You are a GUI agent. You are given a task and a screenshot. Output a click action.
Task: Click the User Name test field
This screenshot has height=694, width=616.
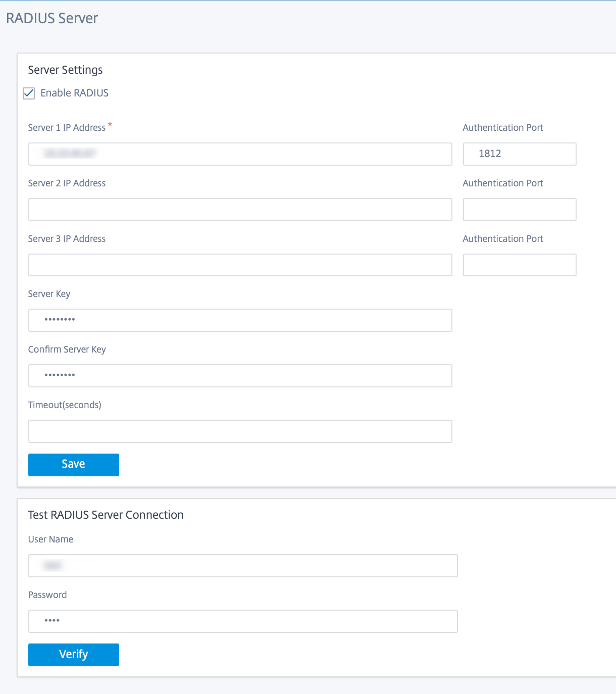pyautogui.click(x=243, y=566)
